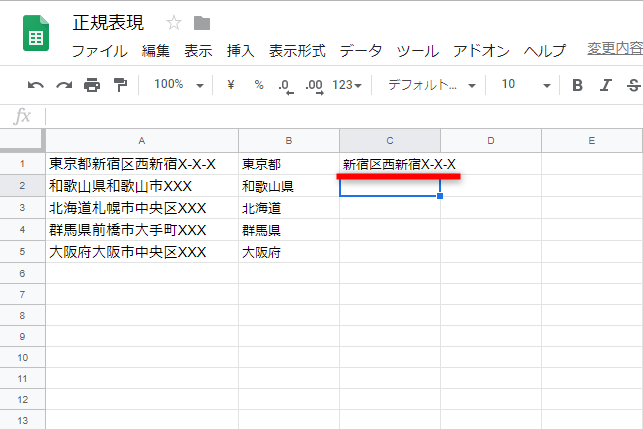Open the 表示形式 menu
This screenshot has width=643, height=429.
tap(297, 51)
